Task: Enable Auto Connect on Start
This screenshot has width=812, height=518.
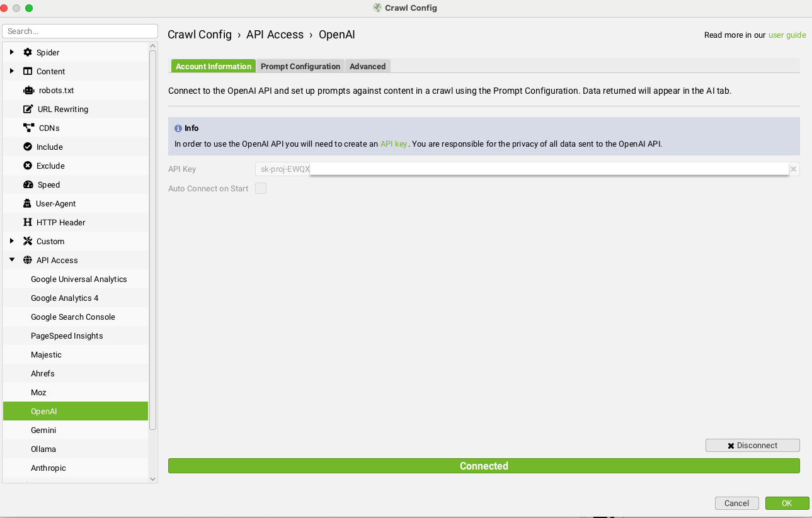Action: point(260,188)
